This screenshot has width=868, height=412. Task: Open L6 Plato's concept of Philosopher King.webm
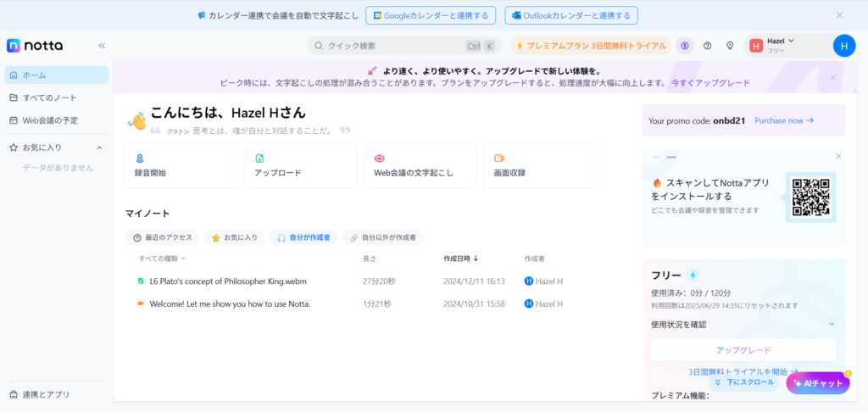(228, 281)
